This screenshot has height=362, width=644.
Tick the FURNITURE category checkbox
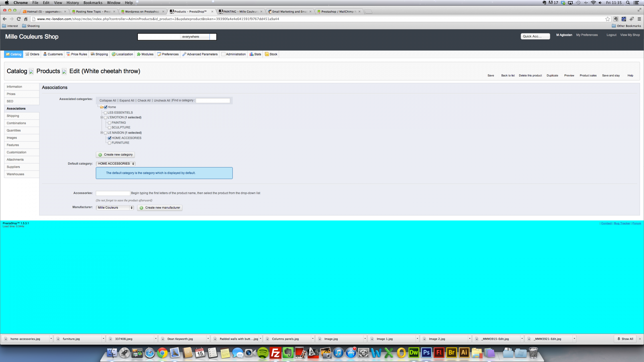109,143
